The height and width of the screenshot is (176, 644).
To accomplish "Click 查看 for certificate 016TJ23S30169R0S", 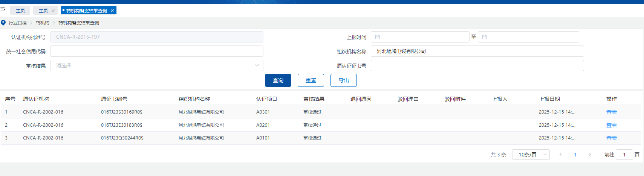I will [611, 112].
